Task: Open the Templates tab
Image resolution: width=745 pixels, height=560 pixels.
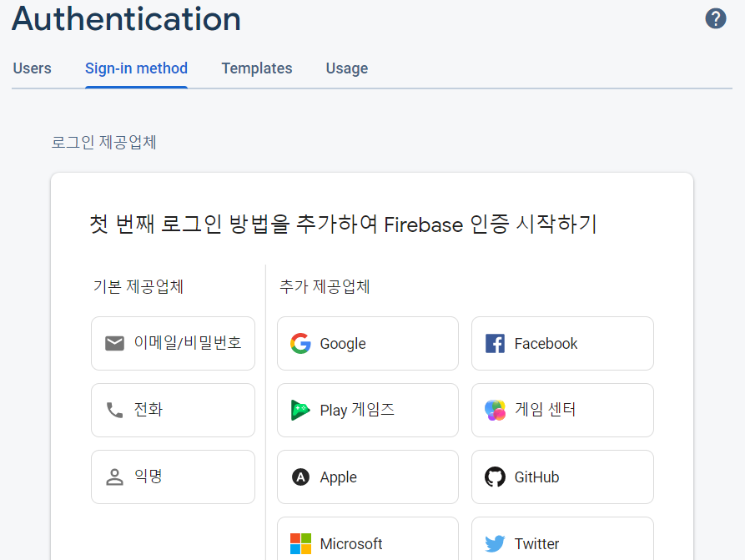Action: [x=257, y=68]
